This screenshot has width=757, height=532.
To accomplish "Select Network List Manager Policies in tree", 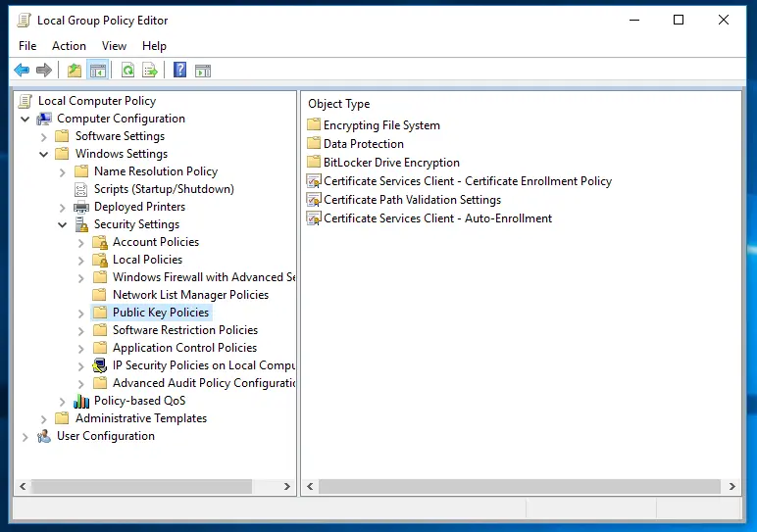I will tap(190, 295).
